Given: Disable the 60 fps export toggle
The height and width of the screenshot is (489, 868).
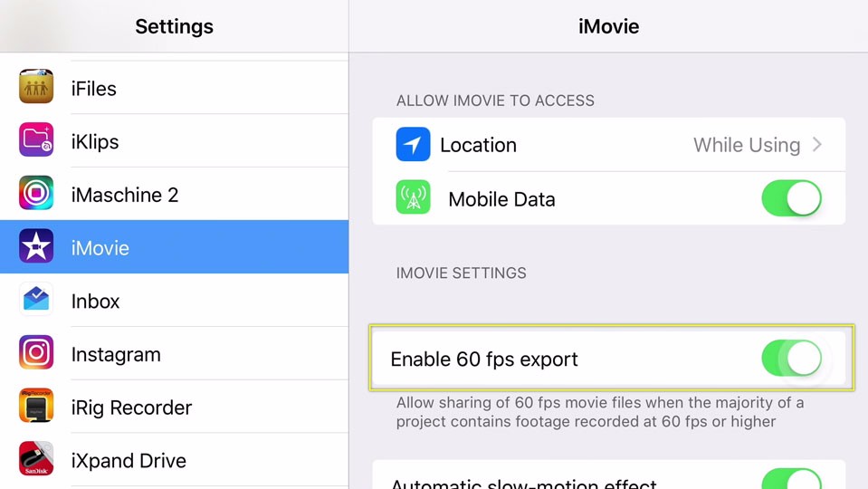Looking at the screenshot, I should (x=791, y=358).
